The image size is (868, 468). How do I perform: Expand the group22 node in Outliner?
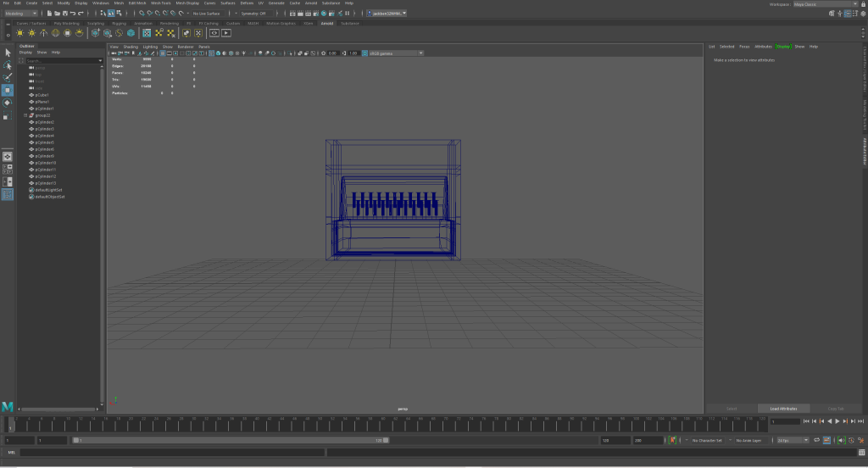(x=25, y=115)
